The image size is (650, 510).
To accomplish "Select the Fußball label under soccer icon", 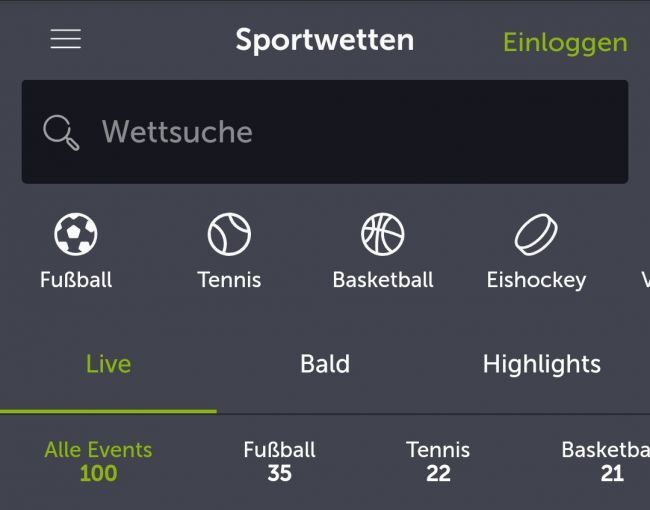I will click(76, 279).
